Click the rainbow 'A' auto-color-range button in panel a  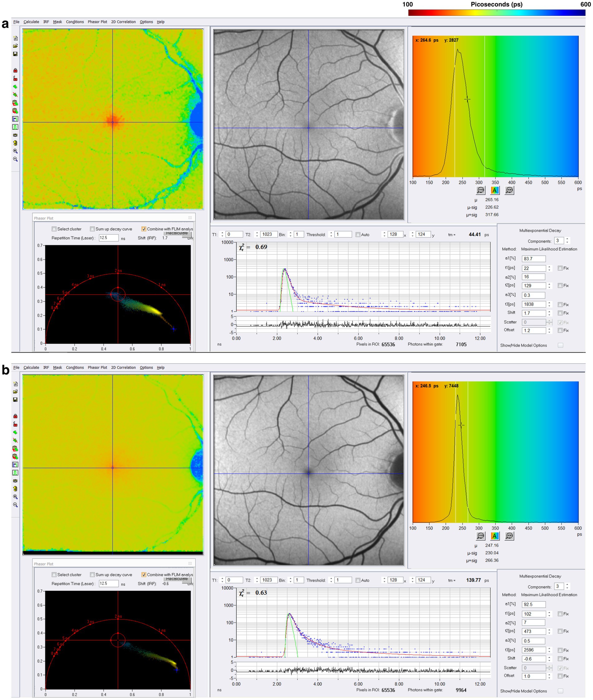pyautogui.click(x=494, y=190)
